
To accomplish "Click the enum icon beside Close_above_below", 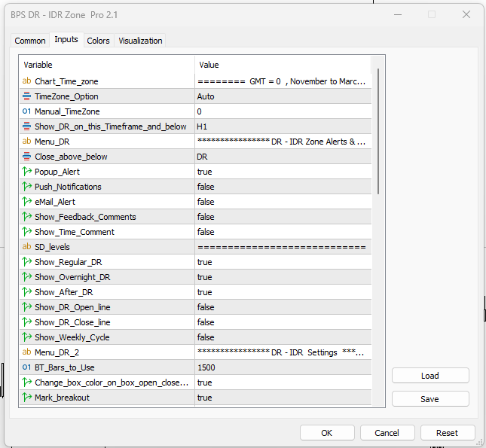I will point(27,157).
